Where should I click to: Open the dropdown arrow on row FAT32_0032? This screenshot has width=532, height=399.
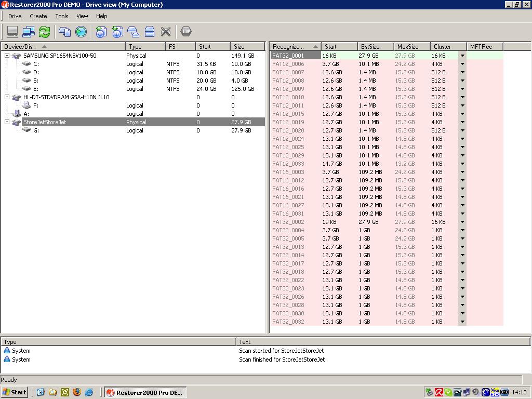click(x=462, y=322)
